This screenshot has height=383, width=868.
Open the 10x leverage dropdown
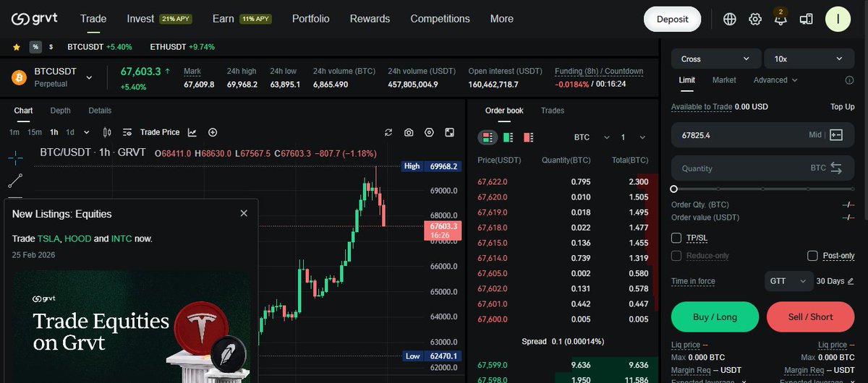click(x=809, y=59)
